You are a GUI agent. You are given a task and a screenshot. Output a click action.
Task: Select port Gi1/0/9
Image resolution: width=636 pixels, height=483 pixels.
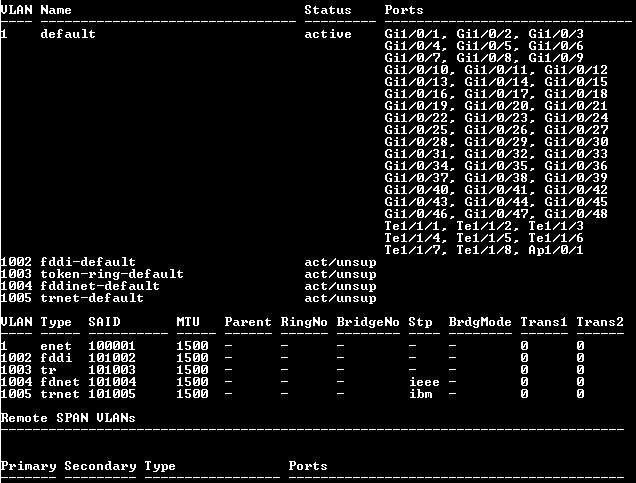[x=556, y=58]
